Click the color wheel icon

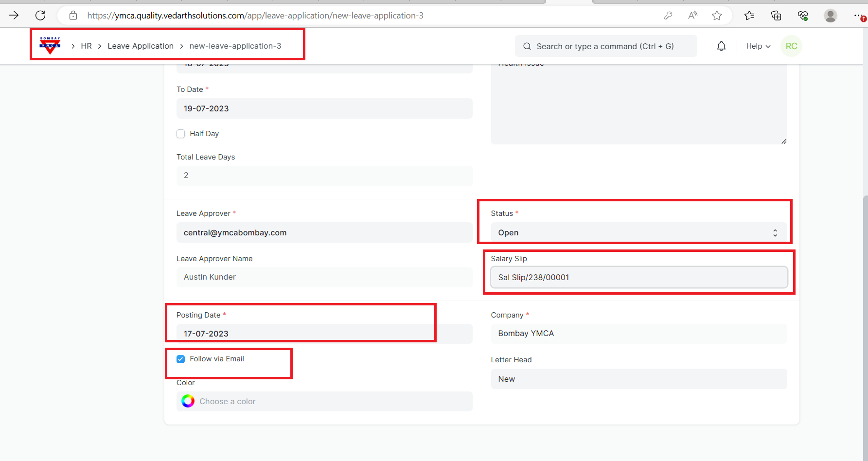click(188, 401)
